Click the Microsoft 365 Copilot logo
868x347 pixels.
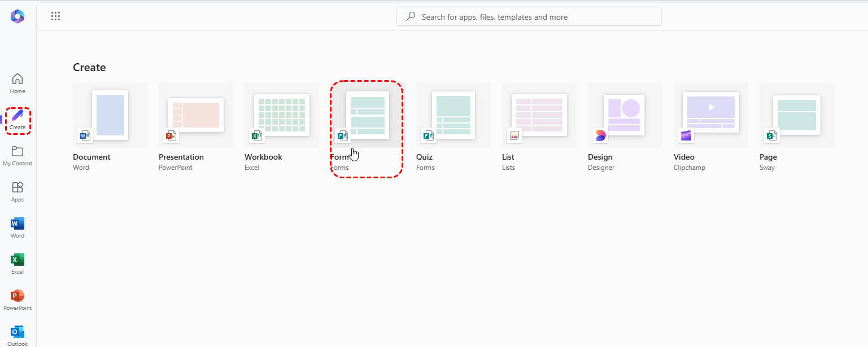(18, 16)
